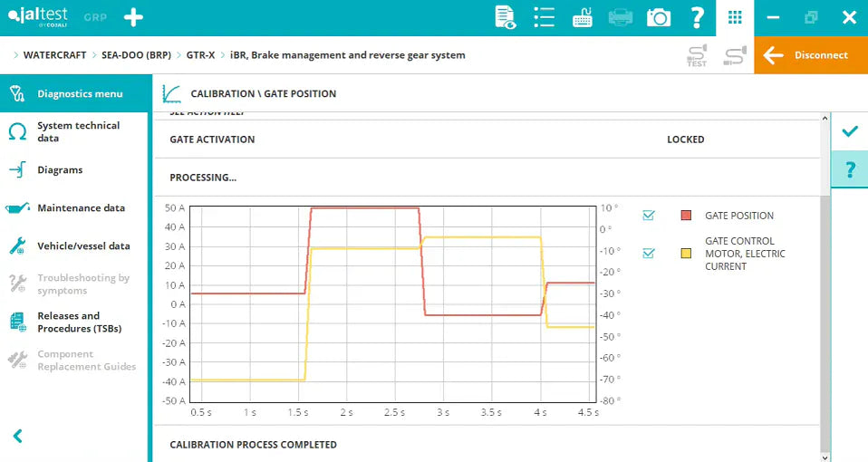868x462 pixels.
Task: Click the omega System technical data icon
Action: coord(17,131)
